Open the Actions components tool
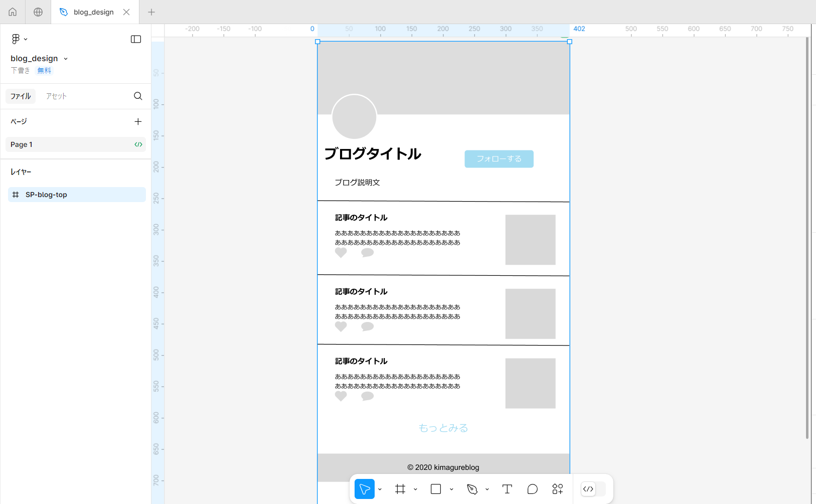The image size is (816, 504). pos(558,489)
